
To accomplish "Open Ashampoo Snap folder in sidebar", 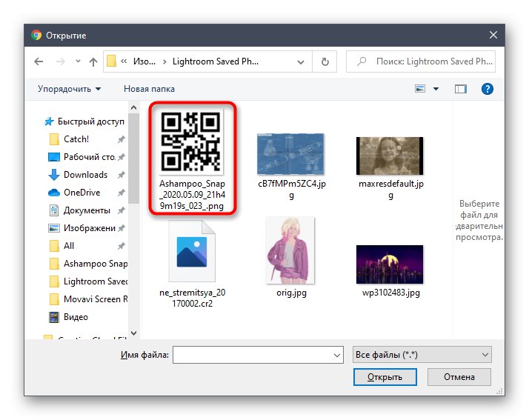I will (x=96, y=264).
